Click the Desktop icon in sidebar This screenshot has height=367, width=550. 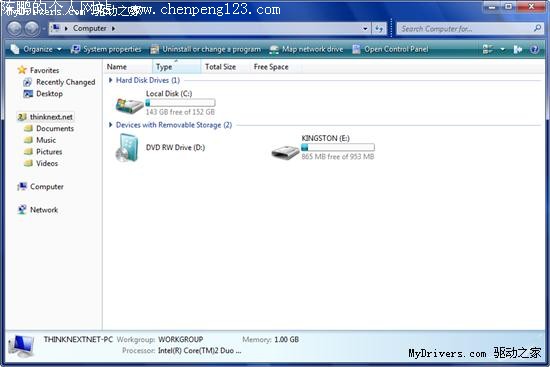point(28,94)
